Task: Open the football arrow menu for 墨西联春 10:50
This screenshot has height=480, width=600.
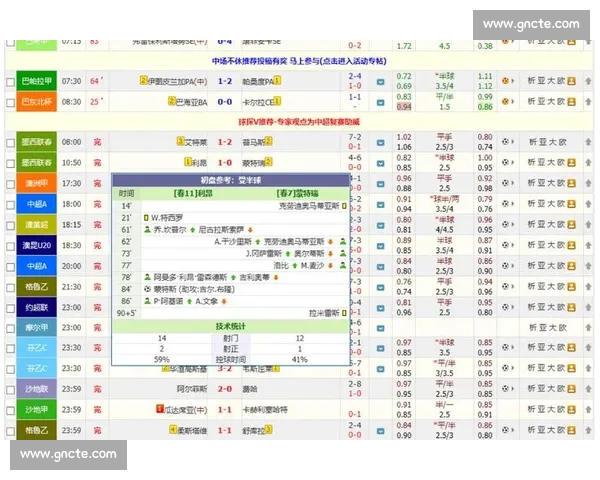Action: click(x=508, y=163)
